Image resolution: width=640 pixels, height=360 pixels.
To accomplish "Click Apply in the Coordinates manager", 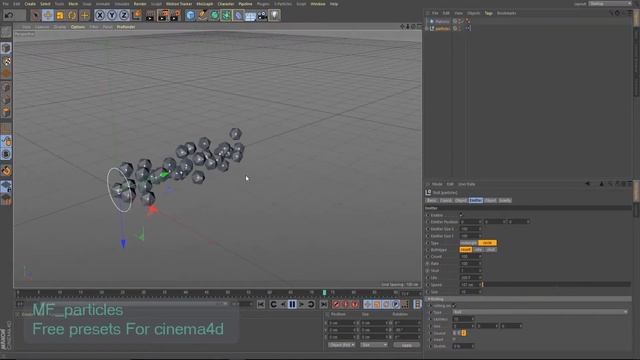I will pyautogui.click(x=407, y=345).
